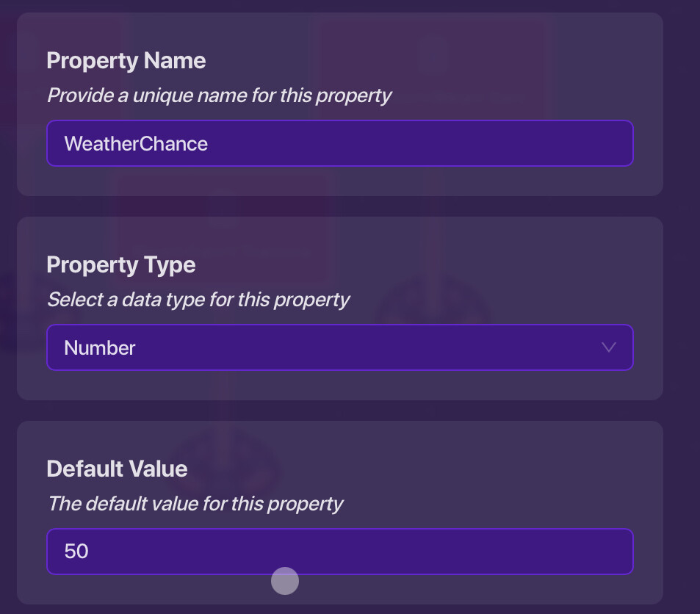Screen dimensions: 700x614
Task: Click "Select a data type for this property" hint
Action: [198, 300]
